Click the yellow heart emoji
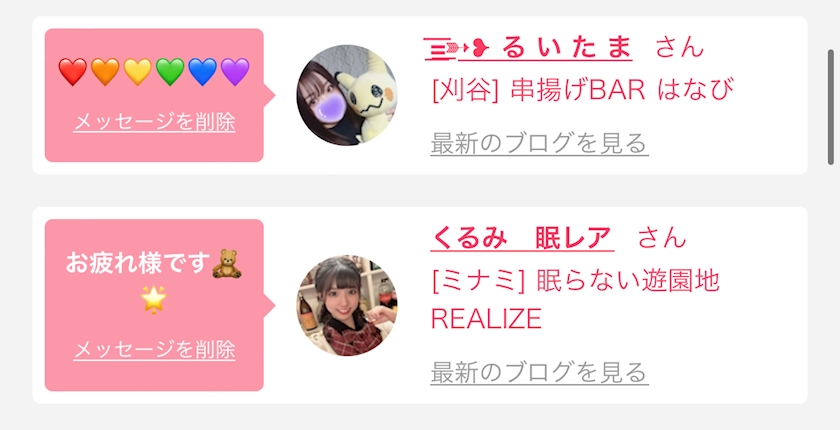 (x=138, y=72)
